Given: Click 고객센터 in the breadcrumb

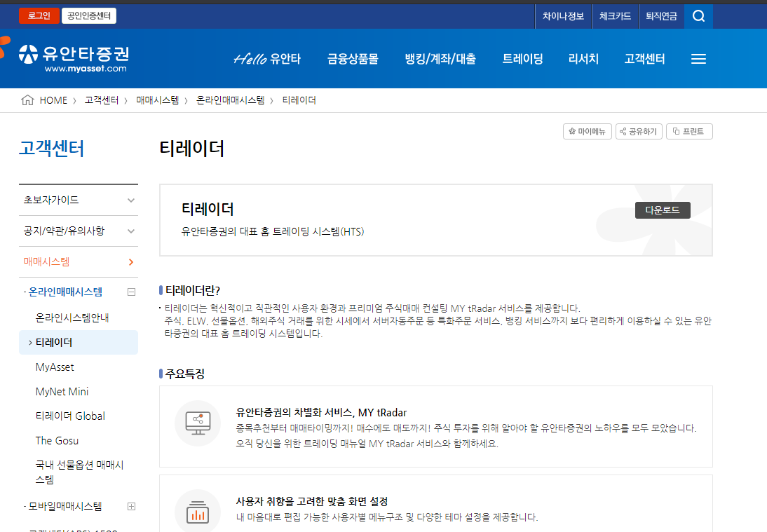Looking at the screenshot, I should (x=101, y=100).
